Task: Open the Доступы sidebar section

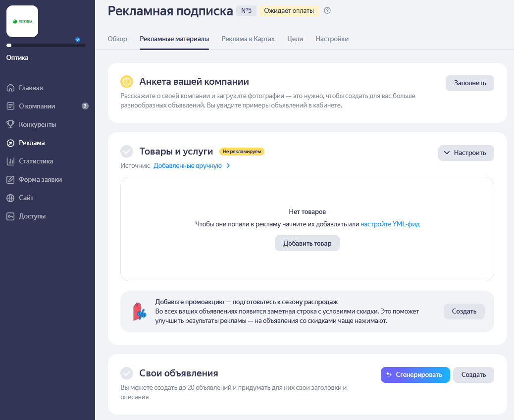Action: pos(33,216)
